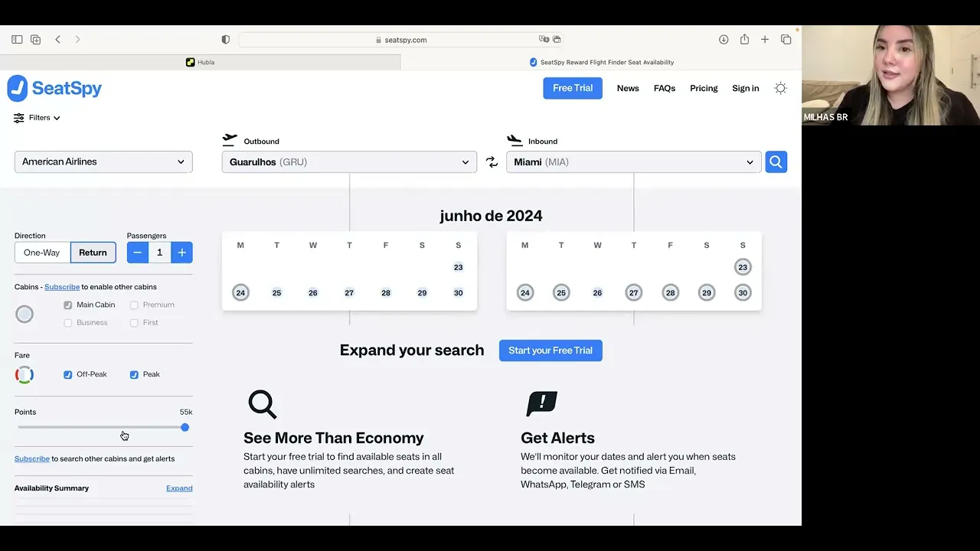Click the seatspy.com address bar
Screen dimensions: 980x551
[x=401, y=40]
